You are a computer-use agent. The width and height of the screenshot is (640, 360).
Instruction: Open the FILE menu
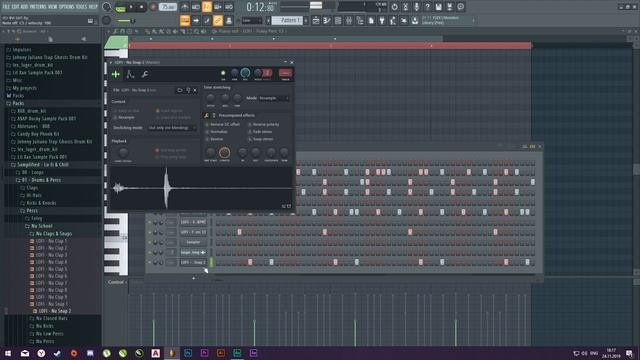click(x=7, y=7)
